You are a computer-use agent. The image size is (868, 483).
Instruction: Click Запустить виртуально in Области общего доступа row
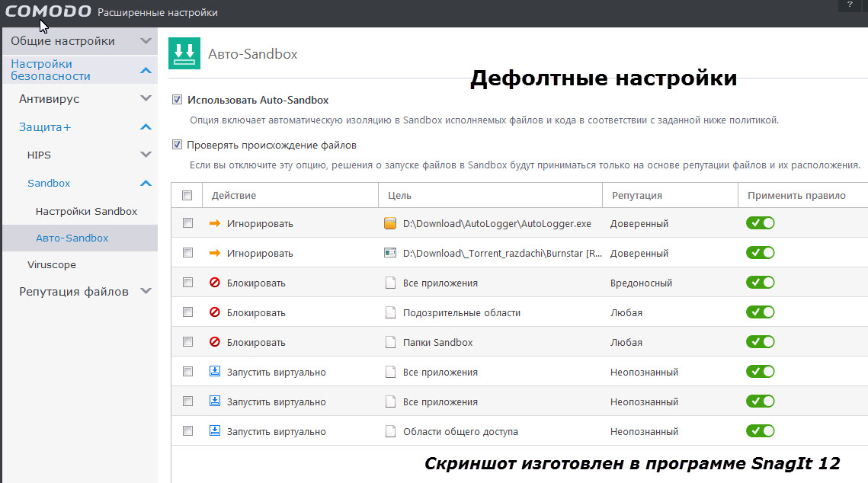[x=276, y=431]
